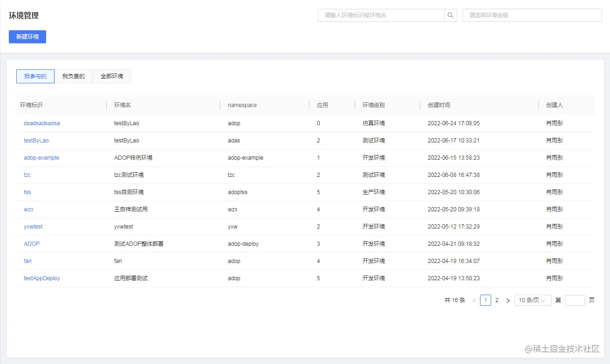The image size is (610, 364).
Task: Click the 创建时间 column header
Action: [439, 105]
